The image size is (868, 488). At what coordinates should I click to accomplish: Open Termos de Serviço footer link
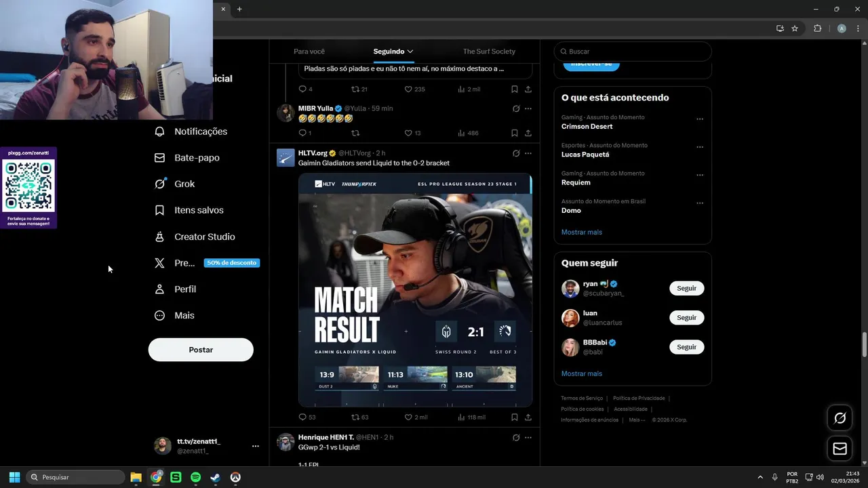click(582, 399)
